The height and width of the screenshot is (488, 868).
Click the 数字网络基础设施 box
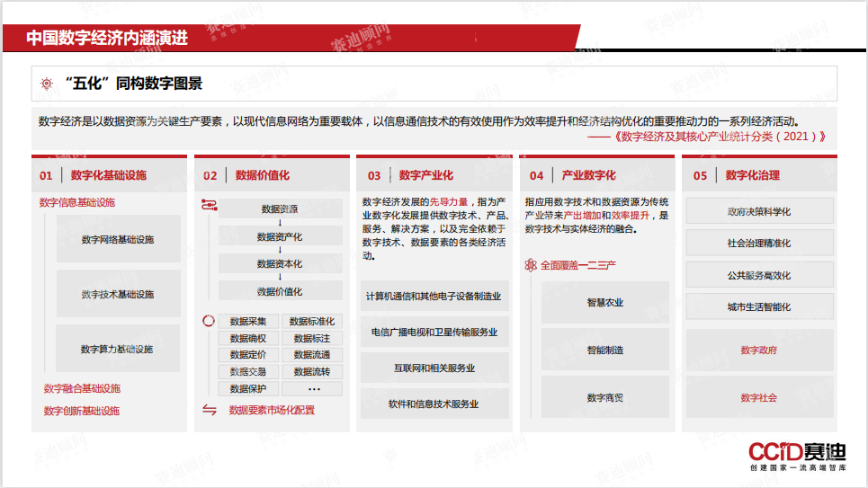[x=118, y=240]
